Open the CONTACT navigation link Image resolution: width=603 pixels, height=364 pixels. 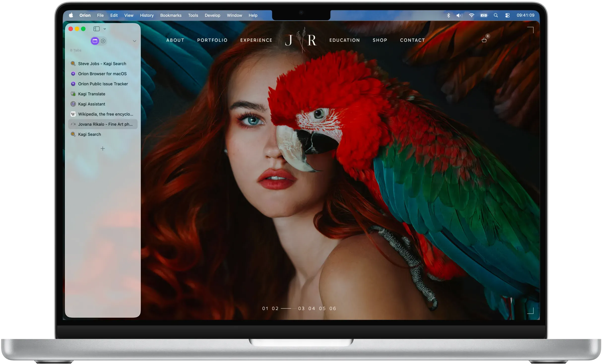pos(413,40)
